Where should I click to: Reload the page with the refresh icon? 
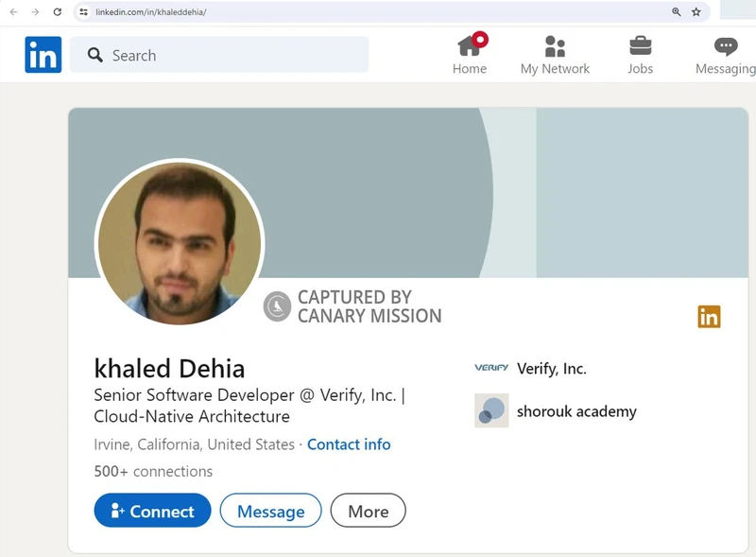click(57, 12)
